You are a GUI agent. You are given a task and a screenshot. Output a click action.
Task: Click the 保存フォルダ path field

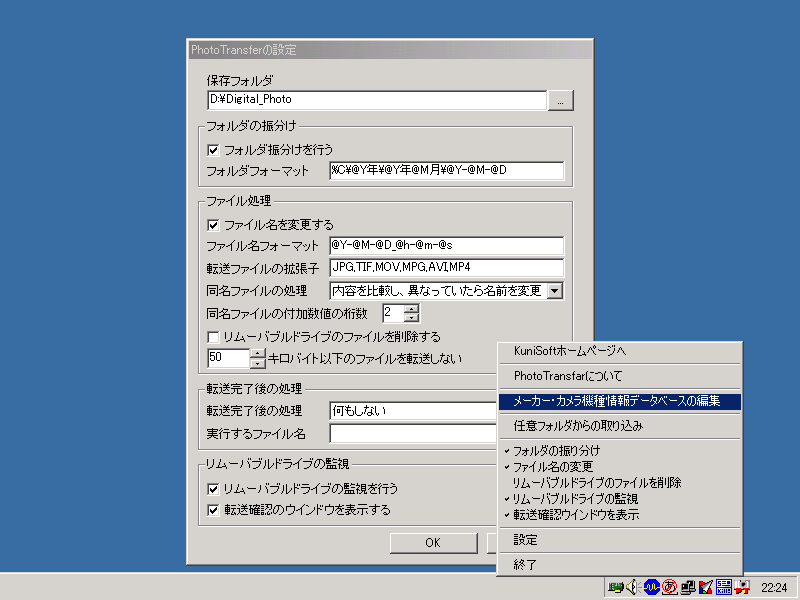click(x=377, y=100)
